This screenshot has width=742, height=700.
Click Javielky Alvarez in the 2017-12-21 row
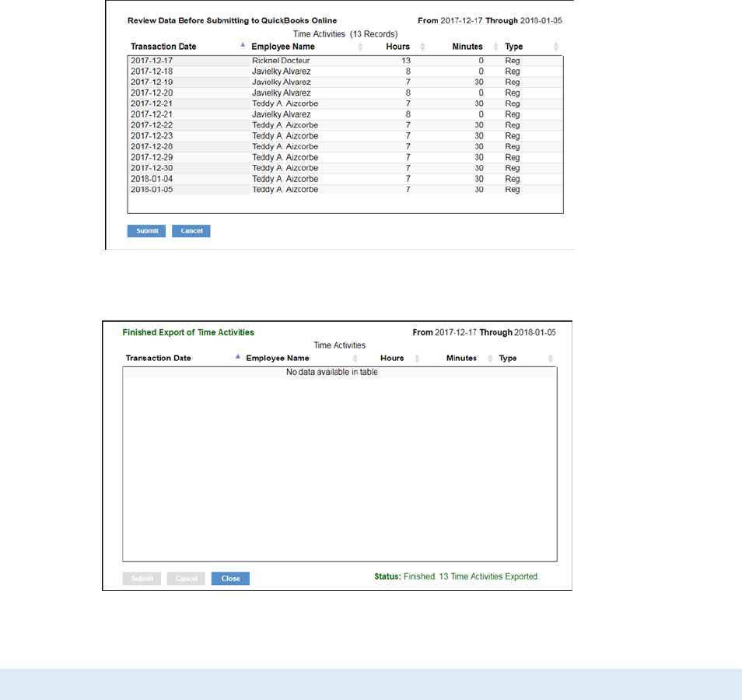[x=281, y=114]
